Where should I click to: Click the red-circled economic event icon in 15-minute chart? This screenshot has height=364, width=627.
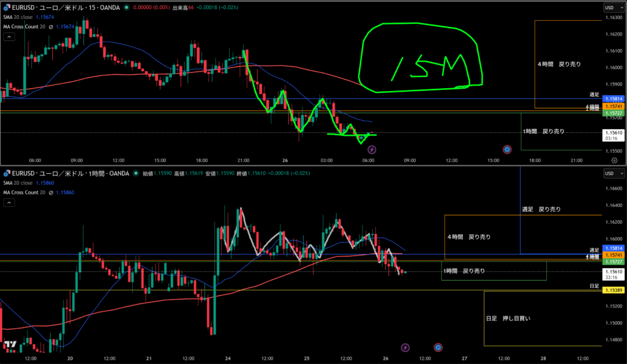pyautogui.click(x=507, y=149)
